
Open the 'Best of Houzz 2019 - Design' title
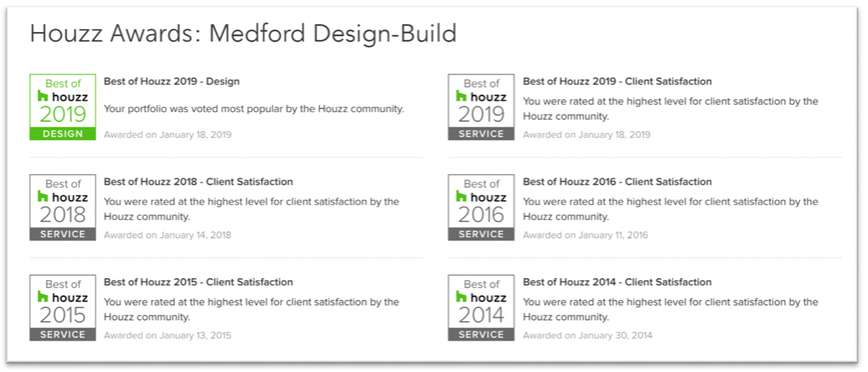pyautogui.click(x=171, y=82)
